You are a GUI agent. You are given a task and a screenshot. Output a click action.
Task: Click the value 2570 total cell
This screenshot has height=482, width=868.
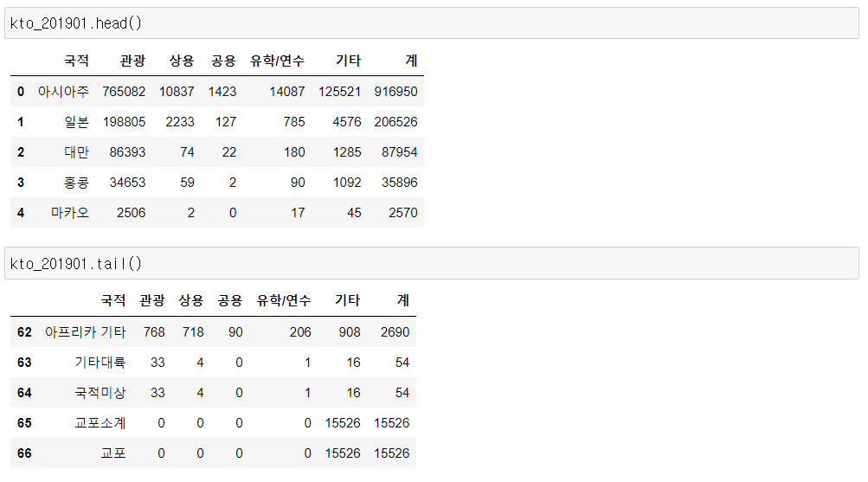(x=403, y=213)
